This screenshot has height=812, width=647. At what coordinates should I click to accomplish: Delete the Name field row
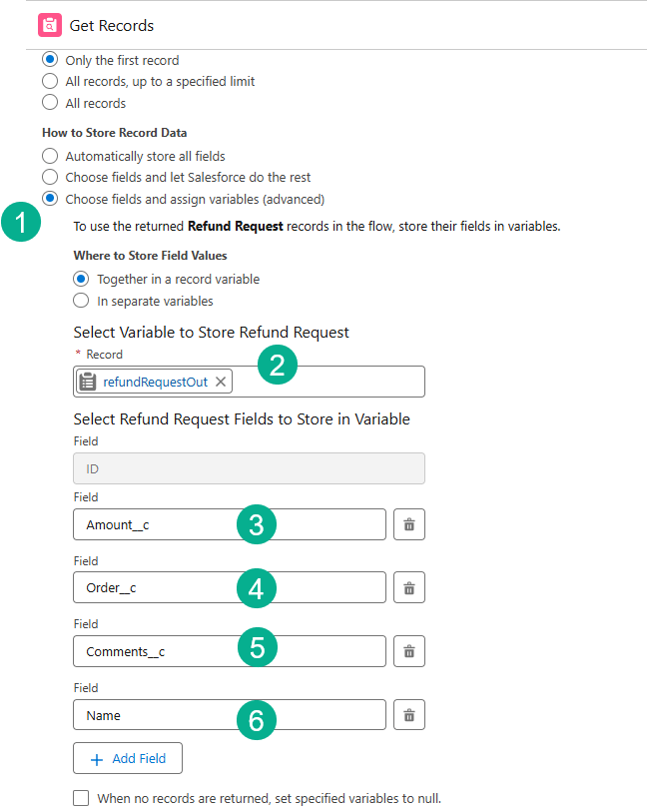[408, 714]
